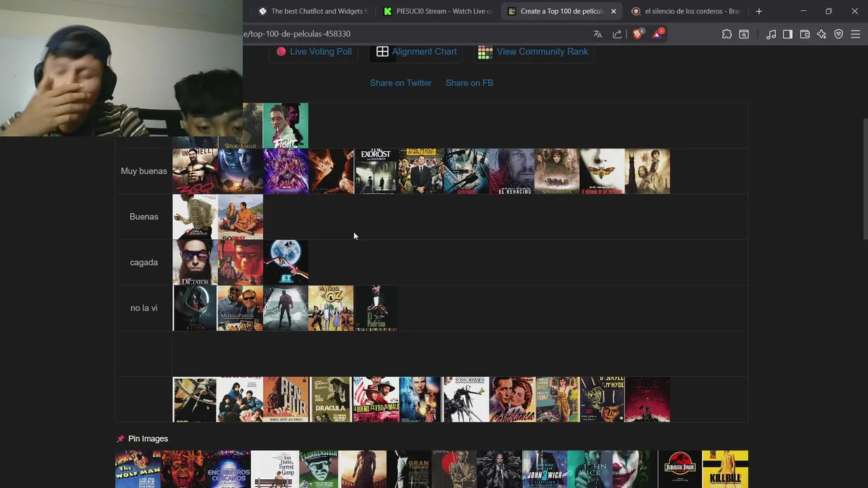This screenshot has height=488, width=868.
Task: Click the Live Voting Poll button
Action: 314,52
